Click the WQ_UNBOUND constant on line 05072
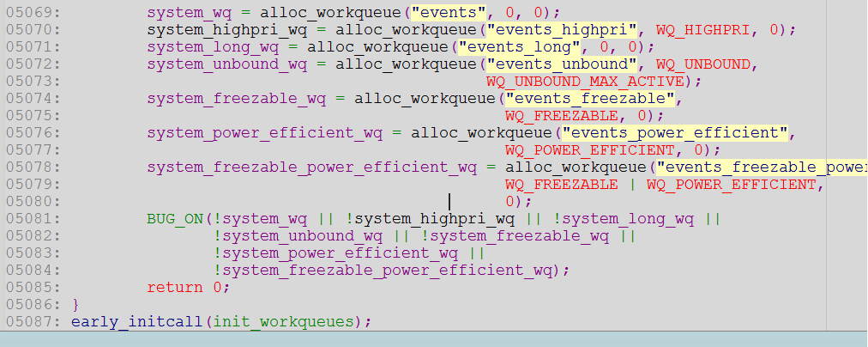Viewport: 868px width, 347px height. point(703,64)
